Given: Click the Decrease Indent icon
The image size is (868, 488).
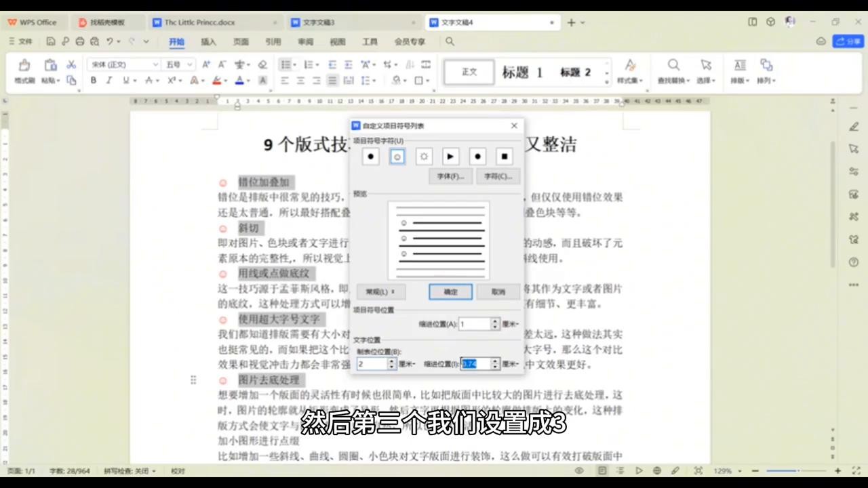Looking at the screenshot, I should (x=332, y=64).
